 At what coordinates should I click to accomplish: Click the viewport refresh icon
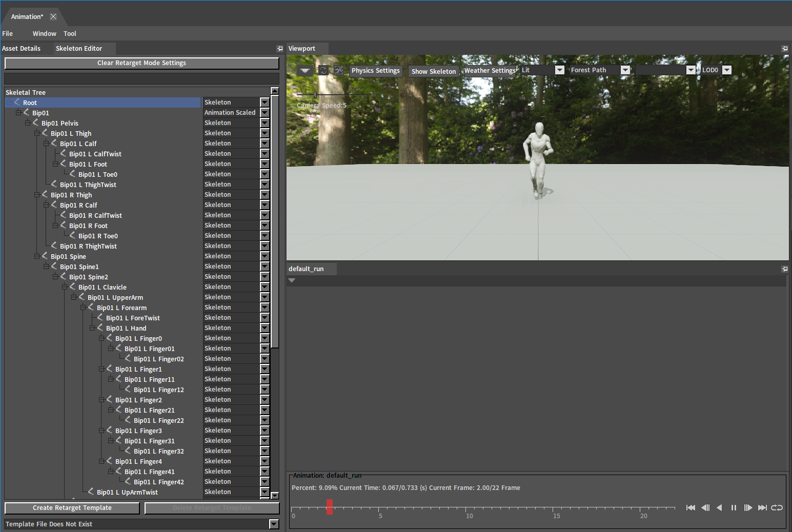tap(323, 70)
